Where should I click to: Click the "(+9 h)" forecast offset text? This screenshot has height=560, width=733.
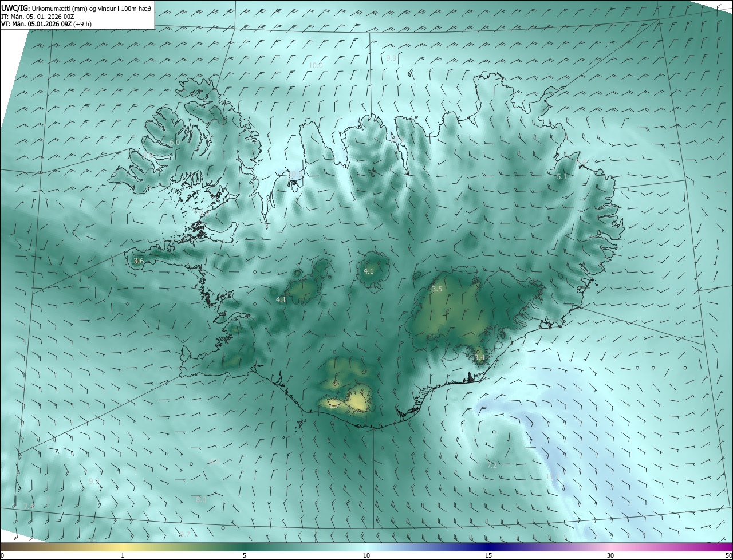(82, 24)
